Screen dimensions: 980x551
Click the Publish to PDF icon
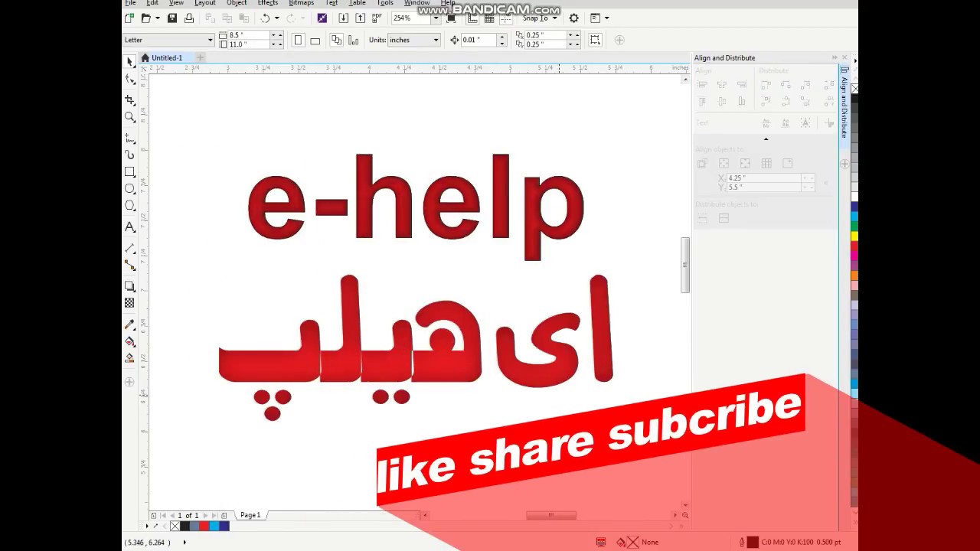pyautogui.click(x=377, y=18)
